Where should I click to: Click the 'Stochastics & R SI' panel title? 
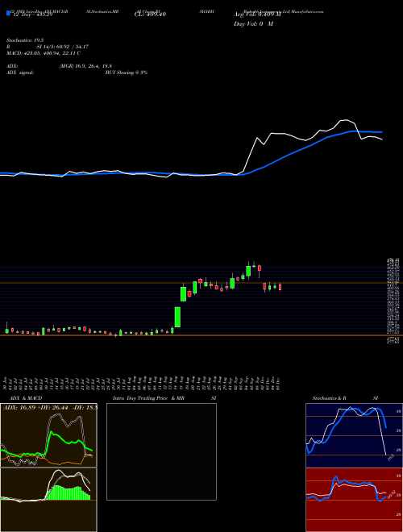[345, 398]
